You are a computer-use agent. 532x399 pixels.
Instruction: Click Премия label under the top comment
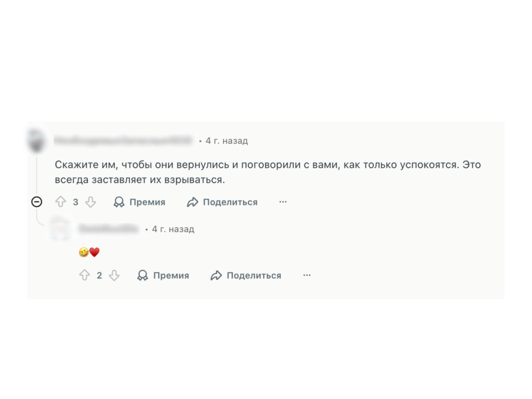tap(148, 202)
